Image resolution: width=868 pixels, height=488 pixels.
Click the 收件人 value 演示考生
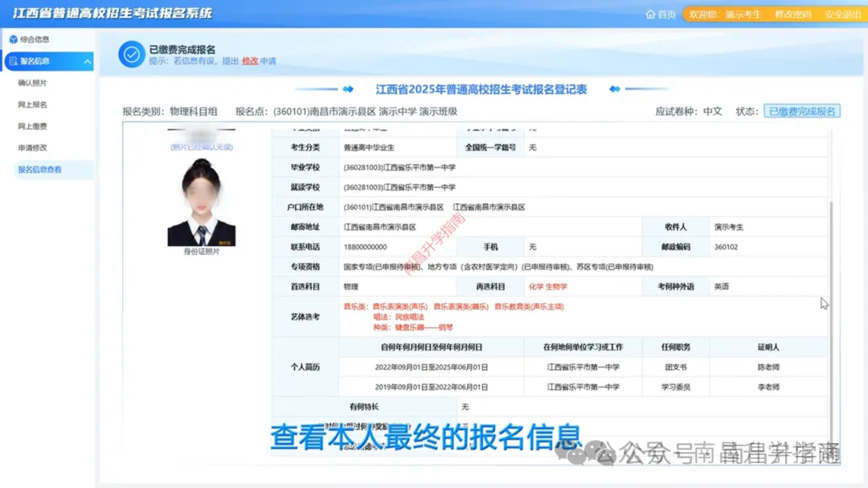click(728, 227)
